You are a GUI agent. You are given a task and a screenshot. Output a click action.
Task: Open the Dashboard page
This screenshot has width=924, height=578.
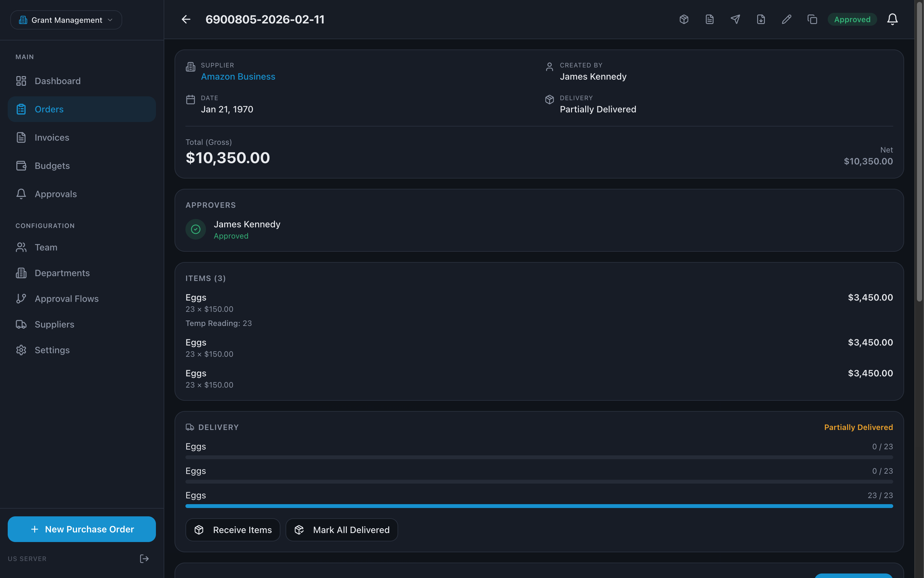(82, 81)
